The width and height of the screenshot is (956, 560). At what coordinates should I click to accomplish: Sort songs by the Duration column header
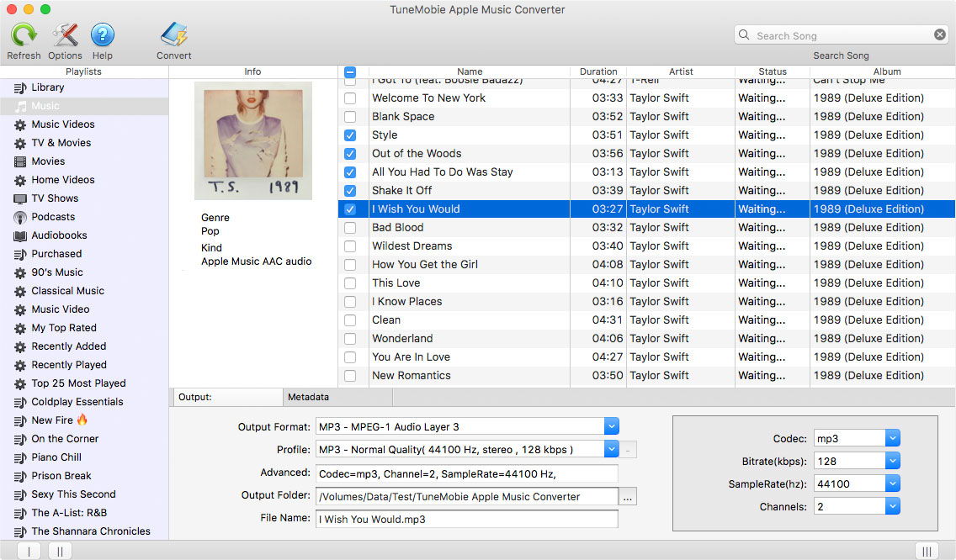tap(598, 72)
